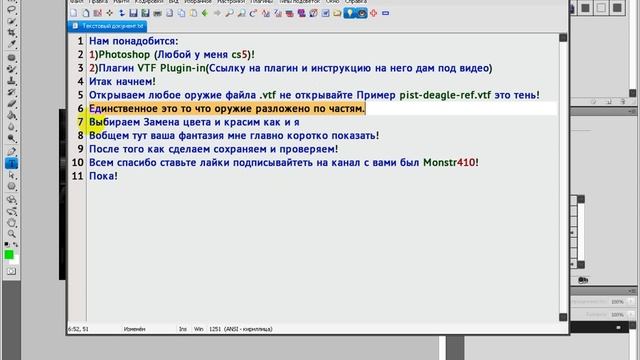The image size is (640, 360).
Task: Click the Paste clipboard icon
Action: [x=193, y=13]
